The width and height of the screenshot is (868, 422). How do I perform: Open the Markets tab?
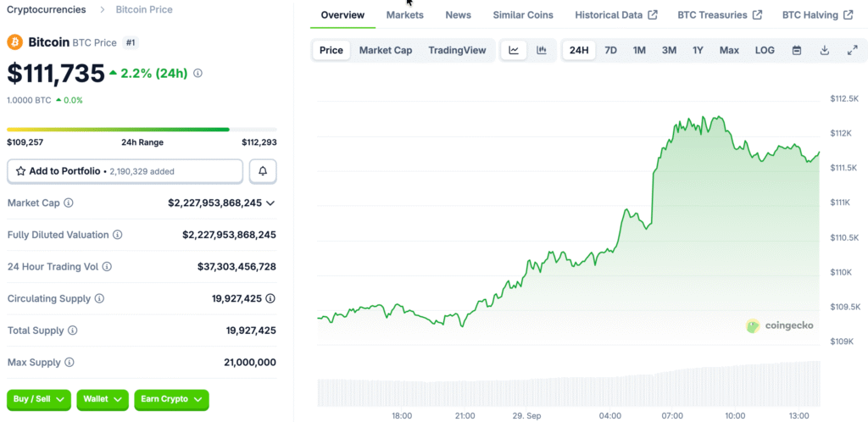click(404, 15)
